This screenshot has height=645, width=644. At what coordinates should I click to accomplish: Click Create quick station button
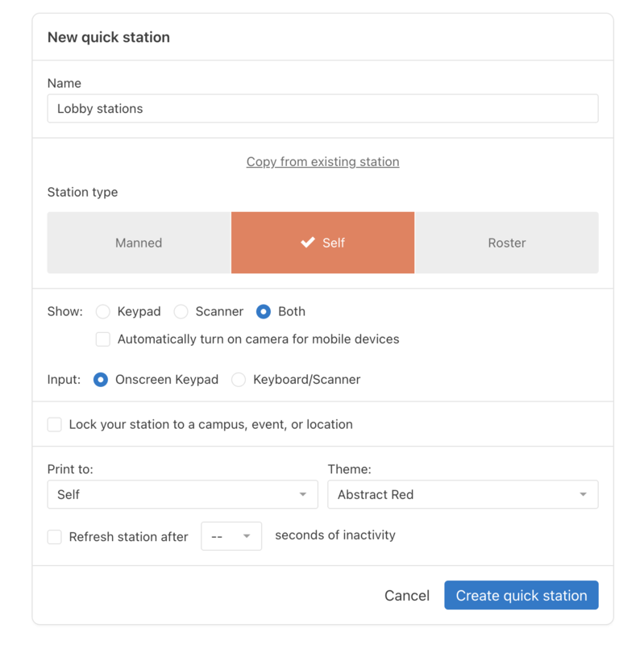(x=521, y=596)
